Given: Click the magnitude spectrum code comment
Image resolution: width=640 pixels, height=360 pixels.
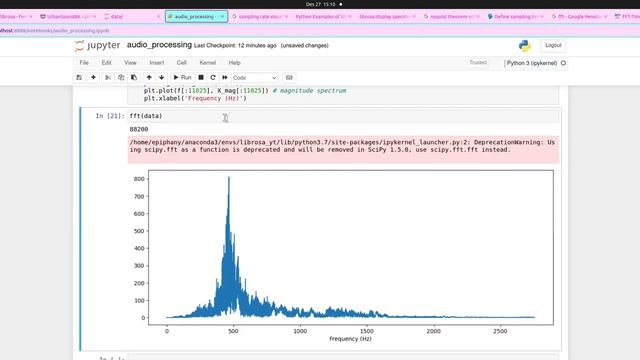Looking at the screenshot, I should pyautogui.click(x=309, y=91).
